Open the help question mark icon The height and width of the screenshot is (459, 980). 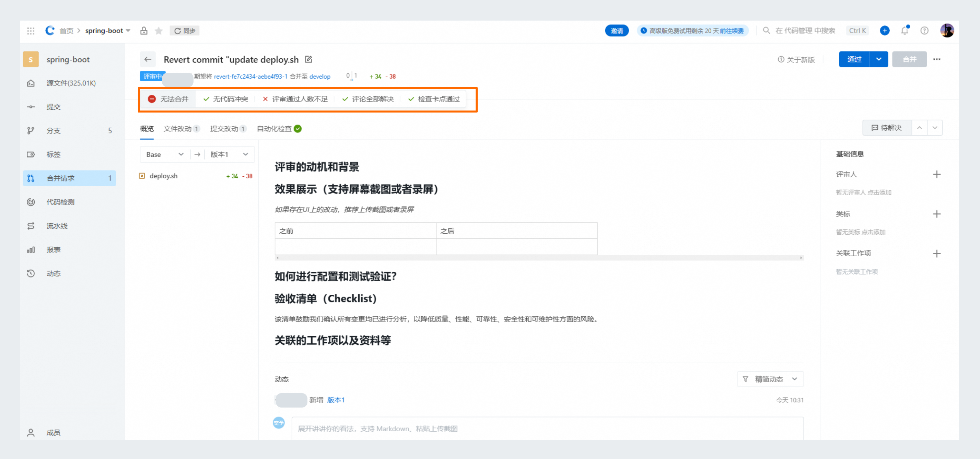tap(924, 31)
